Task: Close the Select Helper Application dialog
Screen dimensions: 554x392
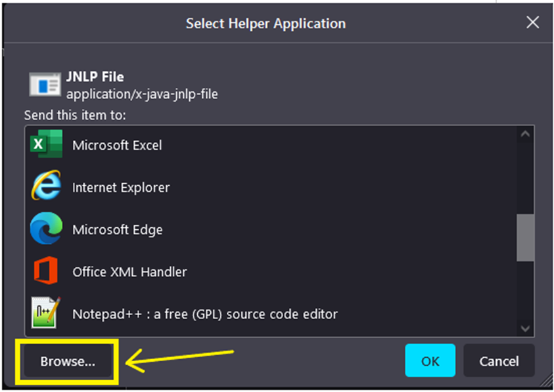Action: pyautogui.click(x=532, y=23)
